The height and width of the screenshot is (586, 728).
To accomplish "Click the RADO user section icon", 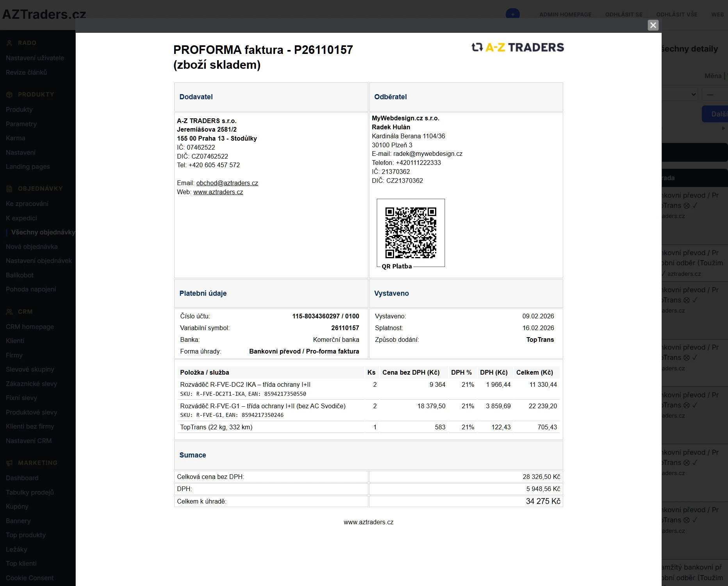I will [x=9, y=43].
